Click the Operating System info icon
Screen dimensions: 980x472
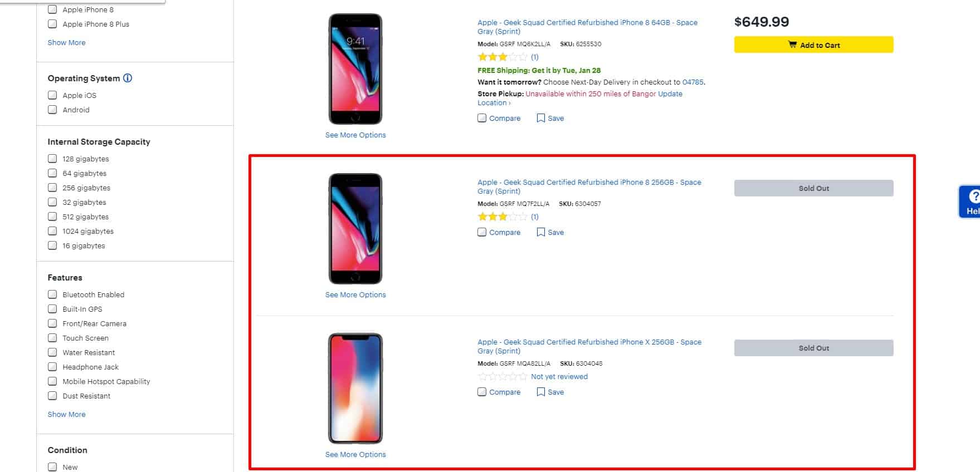[128, 78]
